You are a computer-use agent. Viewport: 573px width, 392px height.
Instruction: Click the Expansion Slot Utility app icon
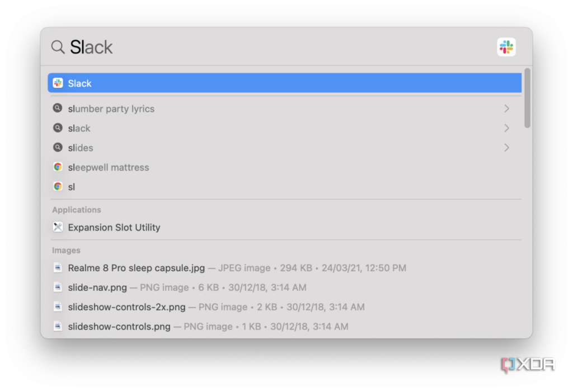tap(58, 227)
